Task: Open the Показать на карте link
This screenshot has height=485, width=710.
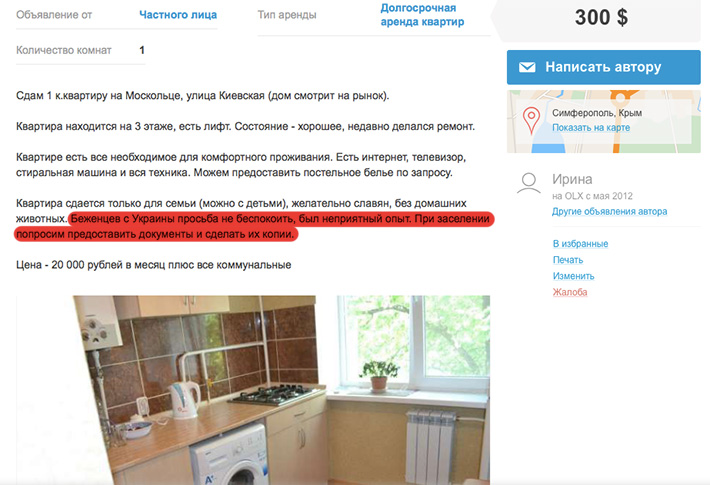Action: pos(591,128)
